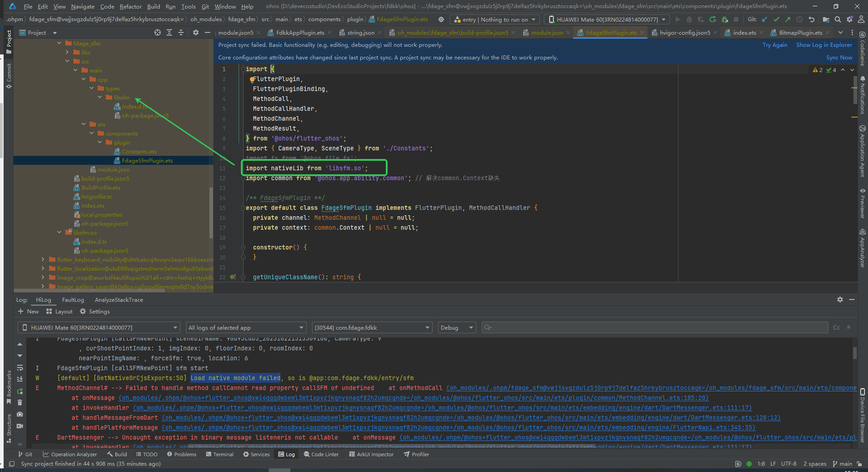Click the Git update project arrow

(764, 19)
